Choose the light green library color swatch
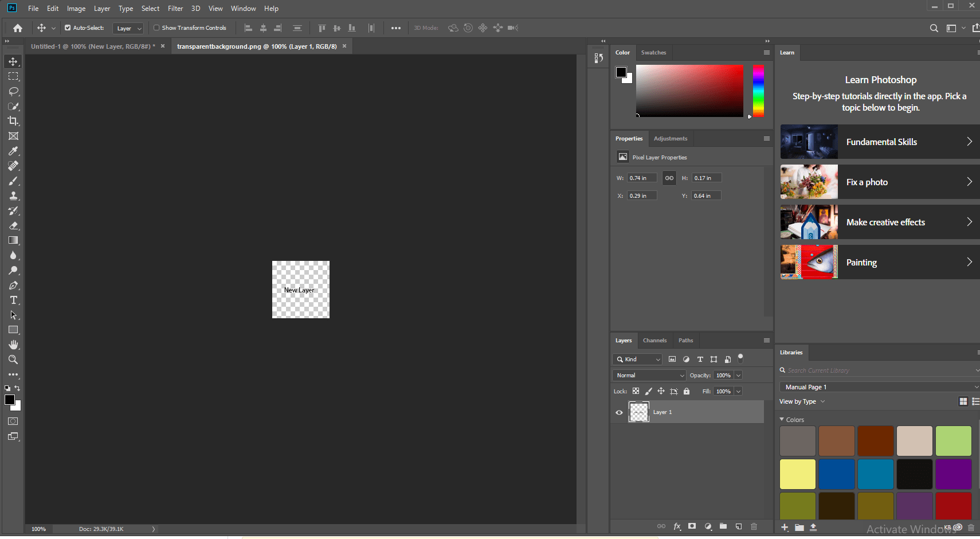The height and width of the screenshot is (539, 980). 954,441
